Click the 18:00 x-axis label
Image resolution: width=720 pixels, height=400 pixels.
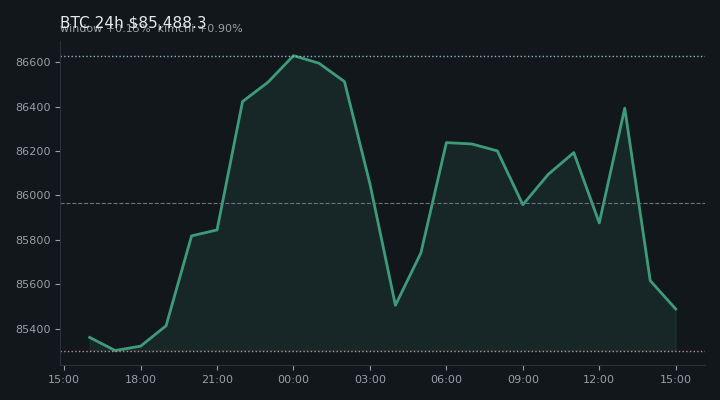(x=141, y=379)
